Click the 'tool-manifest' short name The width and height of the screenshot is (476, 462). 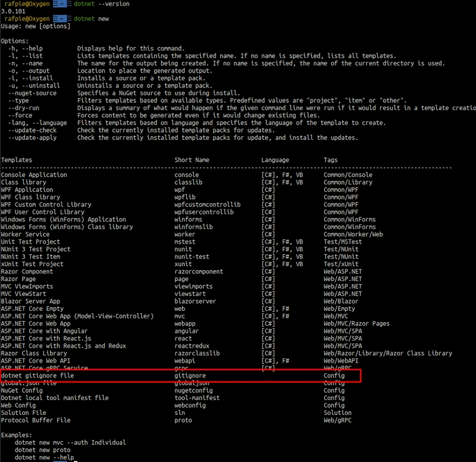click(x=197, y=398)
